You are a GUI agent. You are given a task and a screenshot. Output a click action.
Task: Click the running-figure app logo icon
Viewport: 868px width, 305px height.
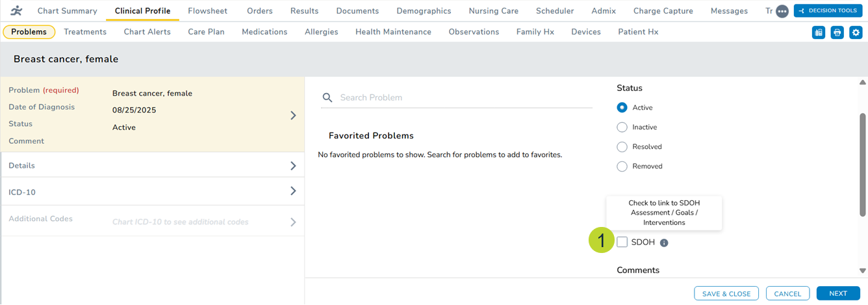point(16,10)
